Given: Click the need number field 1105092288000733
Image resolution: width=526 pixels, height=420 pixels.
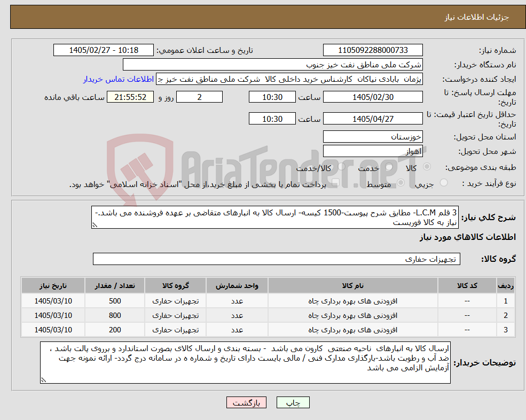Looking at the screenshot, I should coord(373,50).
